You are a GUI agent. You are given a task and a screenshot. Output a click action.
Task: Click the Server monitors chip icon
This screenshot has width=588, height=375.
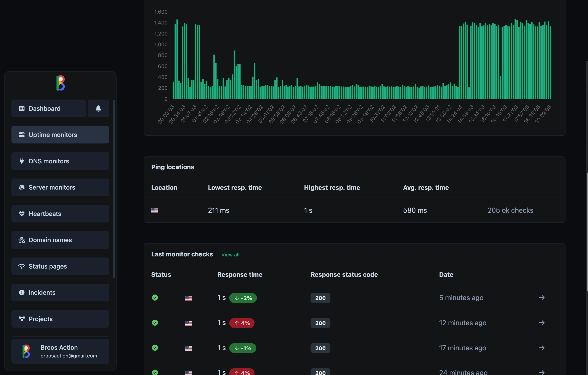[22, 187]
